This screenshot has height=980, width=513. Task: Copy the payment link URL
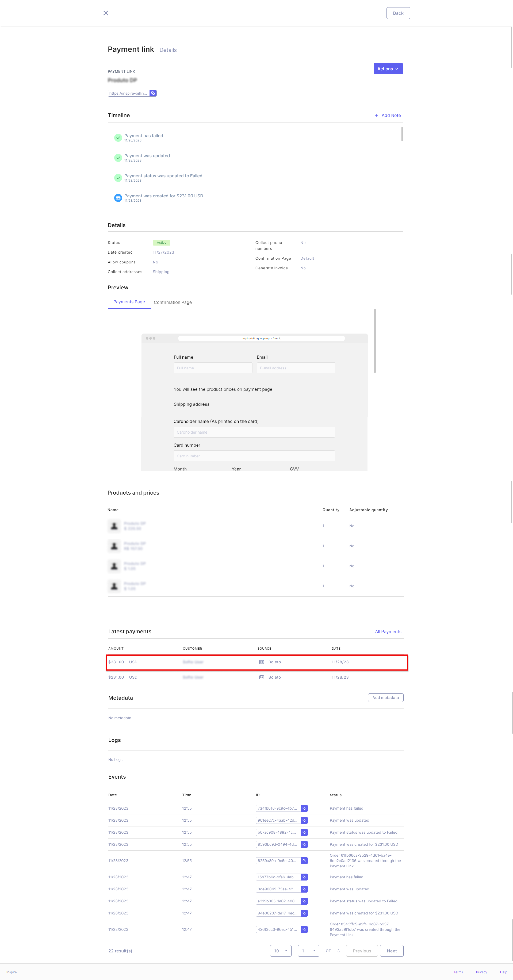pos(153,93)
